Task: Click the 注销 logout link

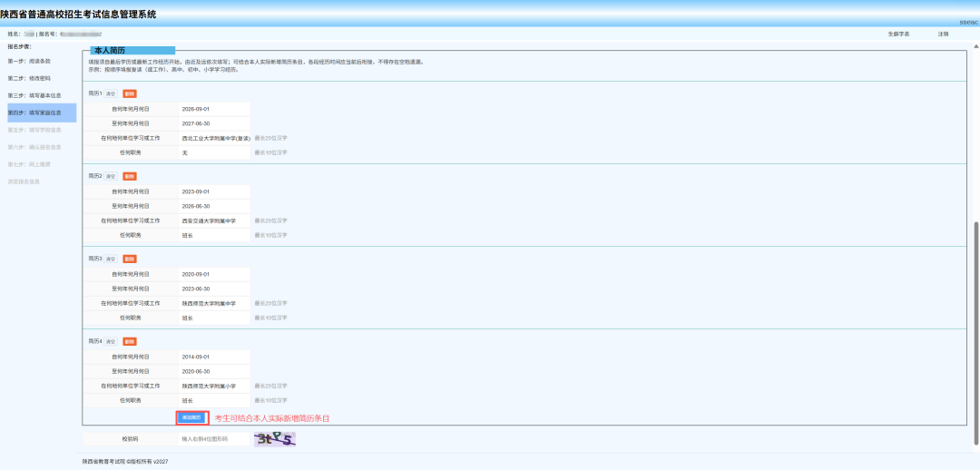Action: click(x=943, y=34)
